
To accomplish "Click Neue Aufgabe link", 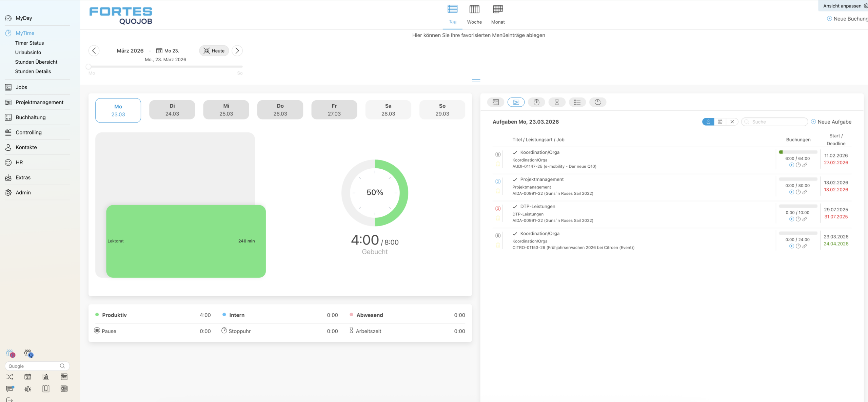I will [831, 122].
